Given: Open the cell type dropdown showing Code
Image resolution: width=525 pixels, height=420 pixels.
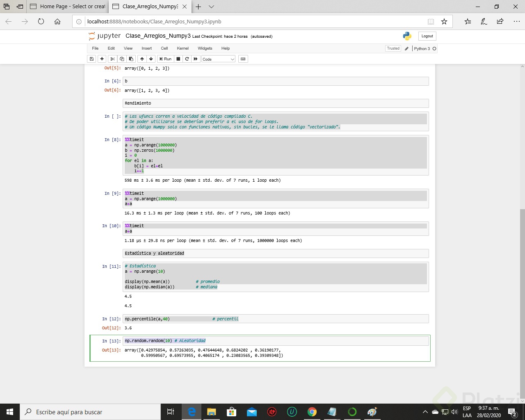Looking at the screenshot, I should coord(218,59).
